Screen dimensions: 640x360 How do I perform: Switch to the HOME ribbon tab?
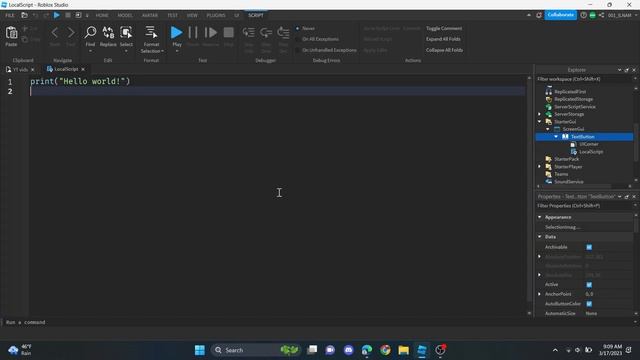(102, 15)
